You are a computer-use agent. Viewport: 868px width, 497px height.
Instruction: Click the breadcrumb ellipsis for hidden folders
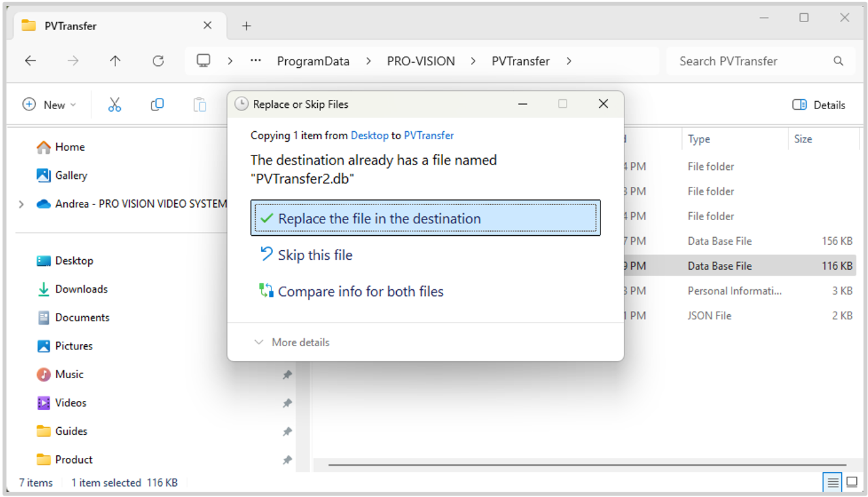(x=256, y=61)
